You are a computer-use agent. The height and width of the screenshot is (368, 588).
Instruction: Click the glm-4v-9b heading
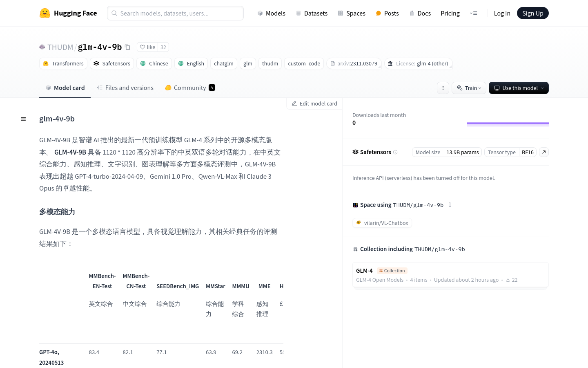(57, 119)
